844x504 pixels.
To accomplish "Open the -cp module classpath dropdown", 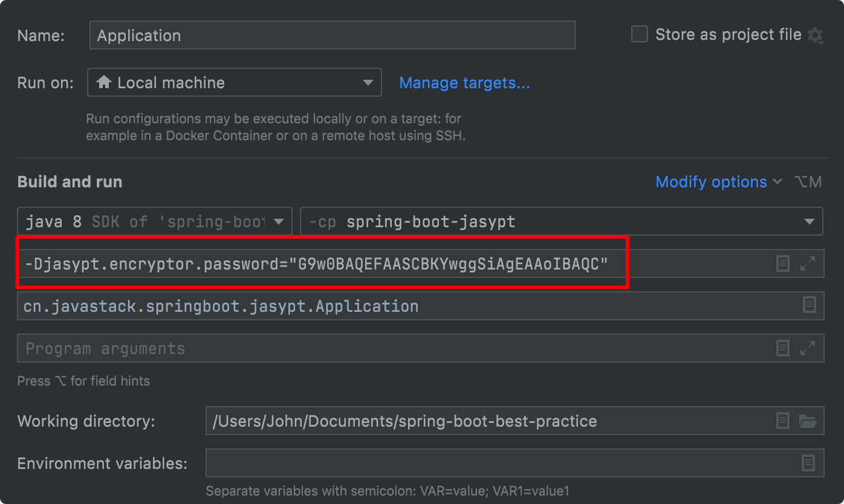I will 809,221.
